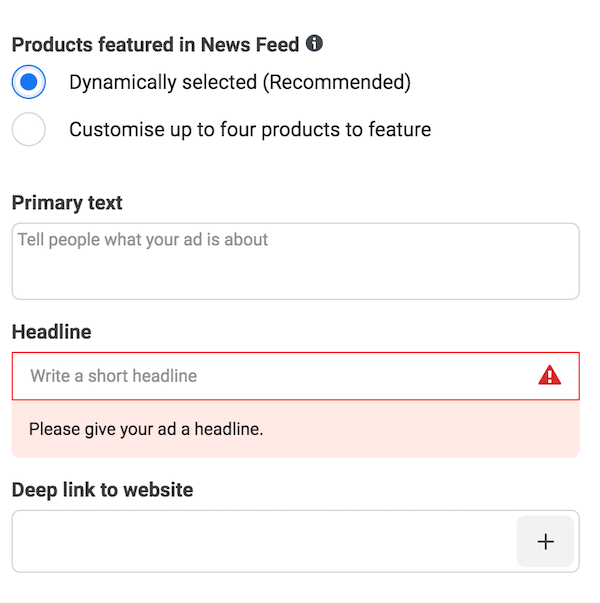
Task: Click the pink error banner under Headline
Action: (295, 429)
